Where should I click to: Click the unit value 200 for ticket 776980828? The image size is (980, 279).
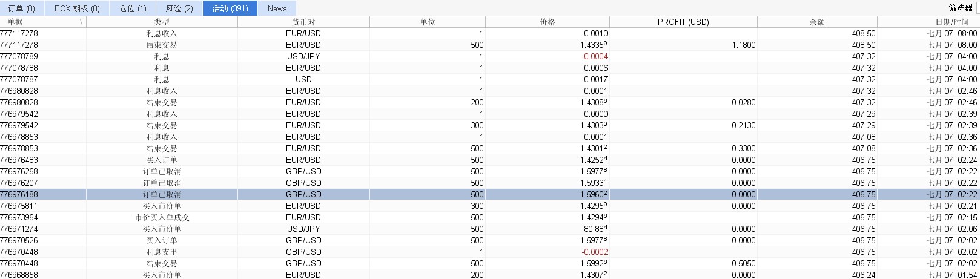click(x=477, y=102)
